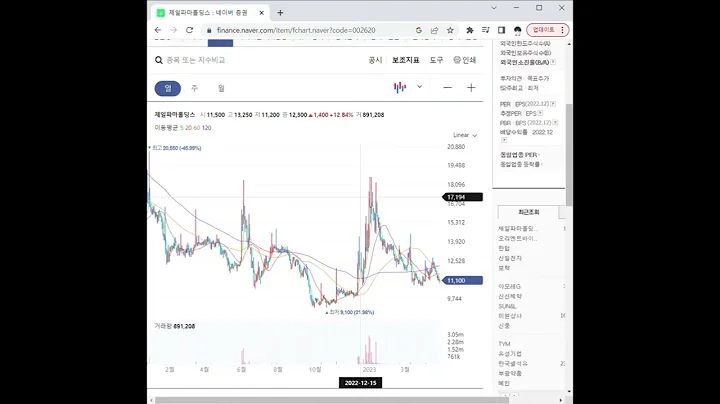Viewport: 720px width, 404px height.
Task: Click the 120-day moving average label
Action: coord(207,128)
